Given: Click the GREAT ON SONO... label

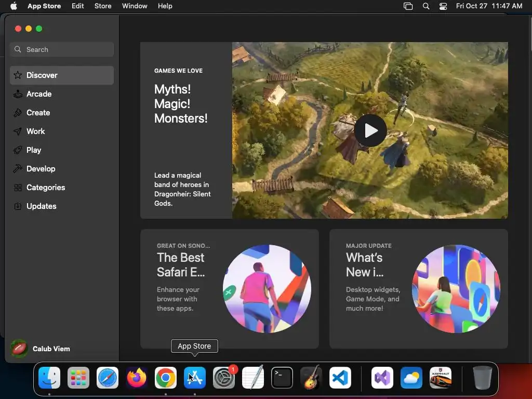Looking at the screenshot, I should [x=183, y=246].
